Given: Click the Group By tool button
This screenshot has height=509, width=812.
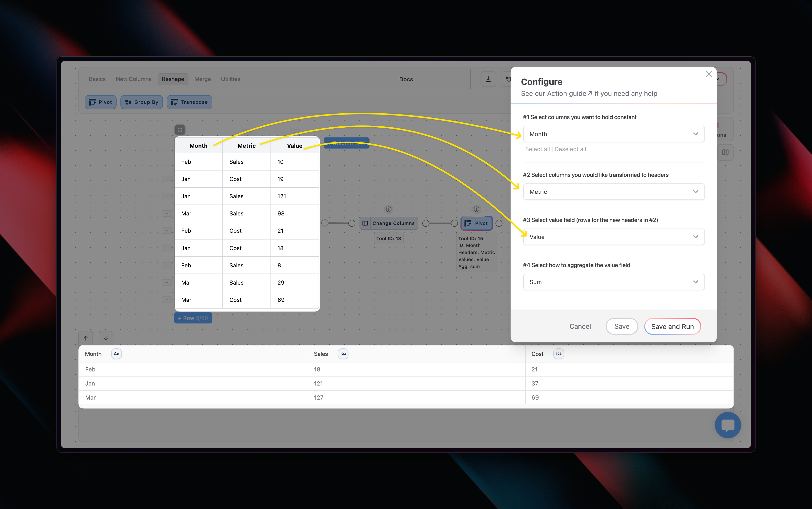Looking at the screenshot, I should [142, 102].
